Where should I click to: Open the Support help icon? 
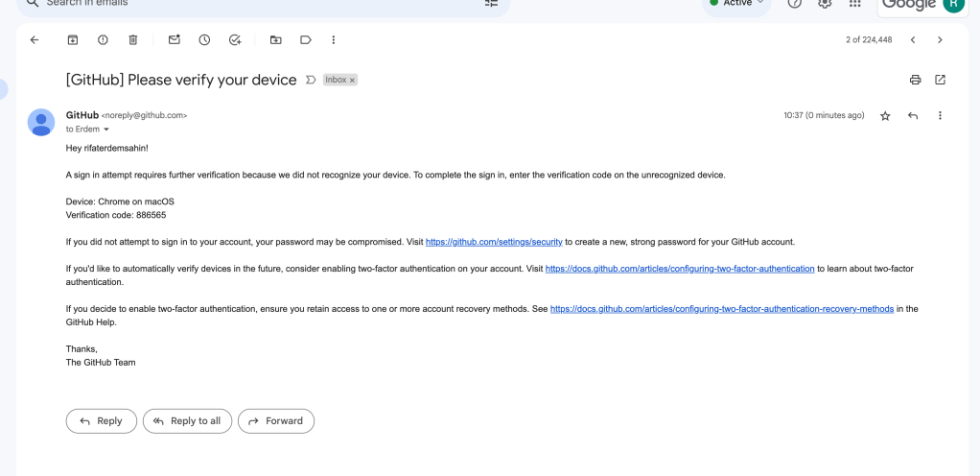pyautogui.click(x=794, y=4)
